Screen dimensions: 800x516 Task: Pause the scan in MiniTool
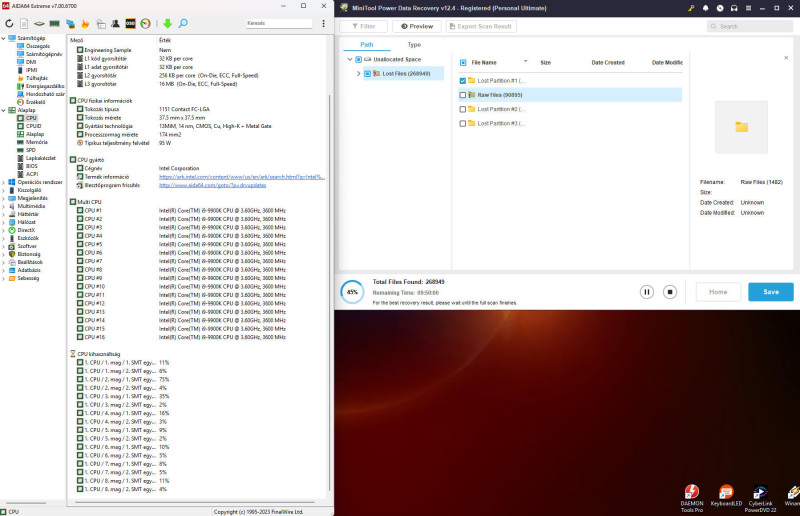[646, 292]
